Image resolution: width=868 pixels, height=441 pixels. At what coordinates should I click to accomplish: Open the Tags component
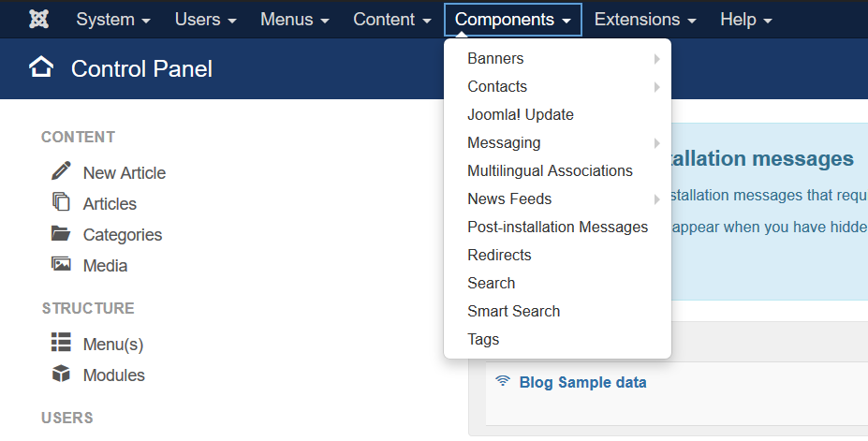483,339
